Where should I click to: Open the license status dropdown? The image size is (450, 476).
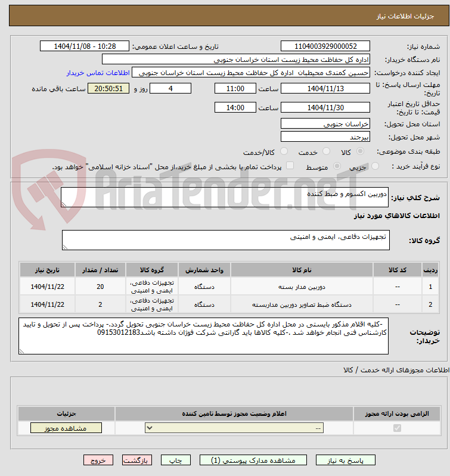point(234,428)
